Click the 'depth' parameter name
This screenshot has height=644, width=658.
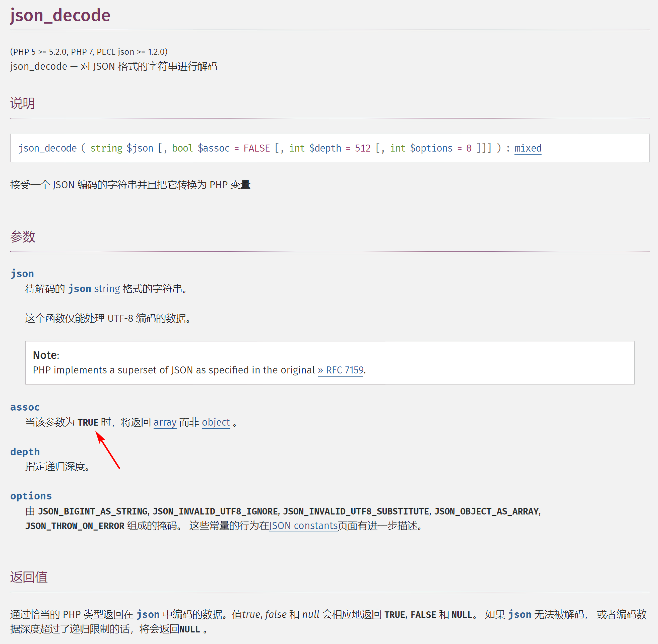click(25, 452)
